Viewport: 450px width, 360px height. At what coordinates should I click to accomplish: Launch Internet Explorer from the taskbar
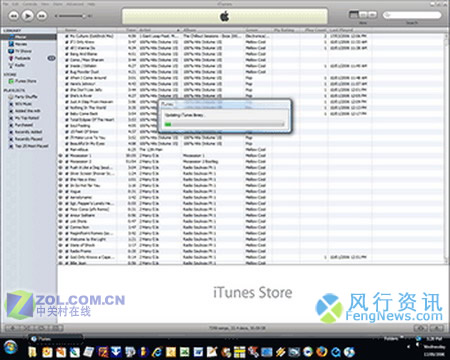coord(157,352)
